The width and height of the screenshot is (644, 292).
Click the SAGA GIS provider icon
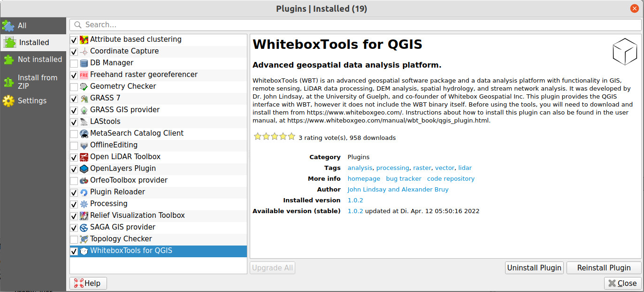click(x=84, y=228)
